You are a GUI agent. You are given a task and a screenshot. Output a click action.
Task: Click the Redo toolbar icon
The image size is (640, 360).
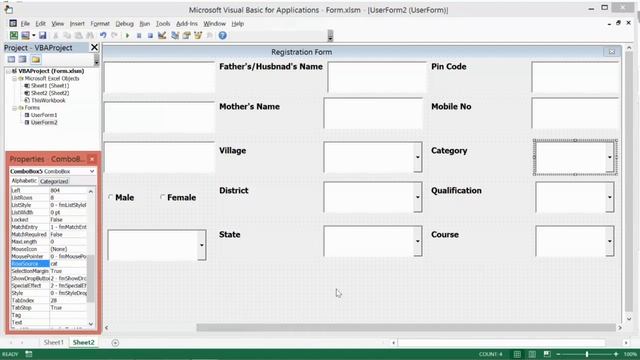(x=115, y=36)
